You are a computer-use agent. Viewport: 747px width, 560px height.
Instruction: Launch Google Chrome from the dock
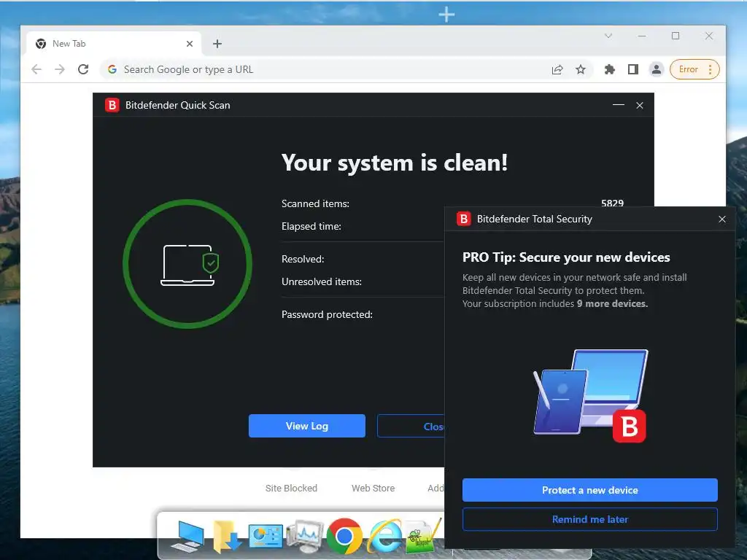pos(344,536)
